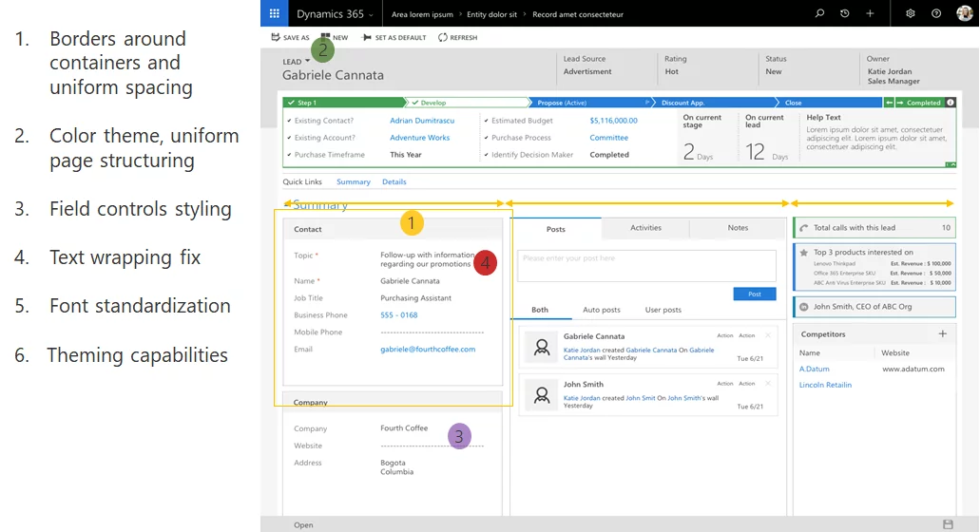This screenshot has width=980, height=532.
Task: Click the Completed next stage button
Action: point(919,103)
